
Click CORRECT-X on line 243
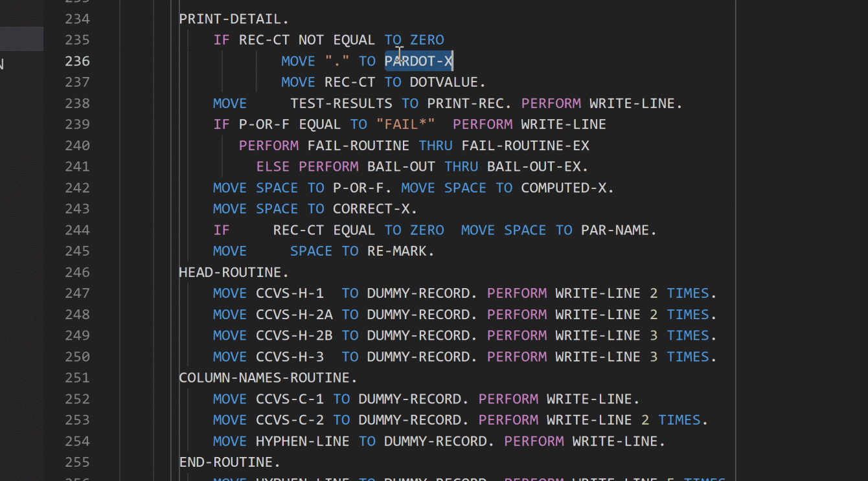point(371,209)
